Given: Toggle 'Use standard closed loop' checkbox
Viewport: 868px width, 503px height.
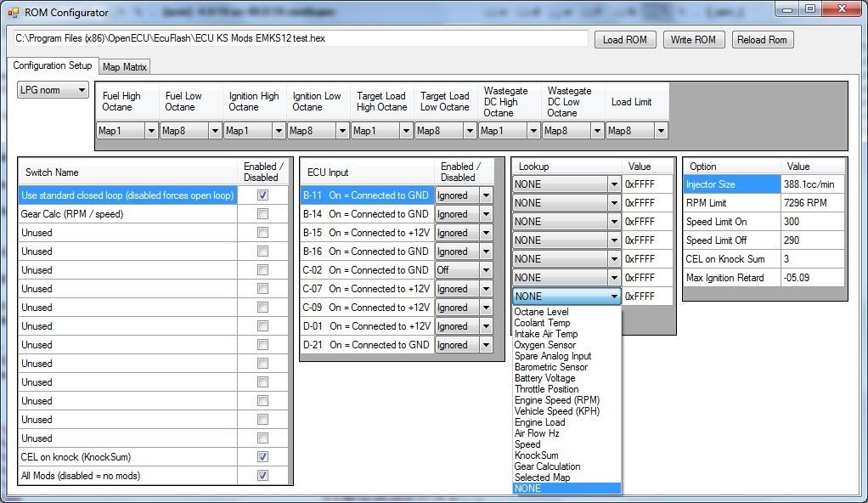Looking at the screenshot, I should (x=262, y=195).
